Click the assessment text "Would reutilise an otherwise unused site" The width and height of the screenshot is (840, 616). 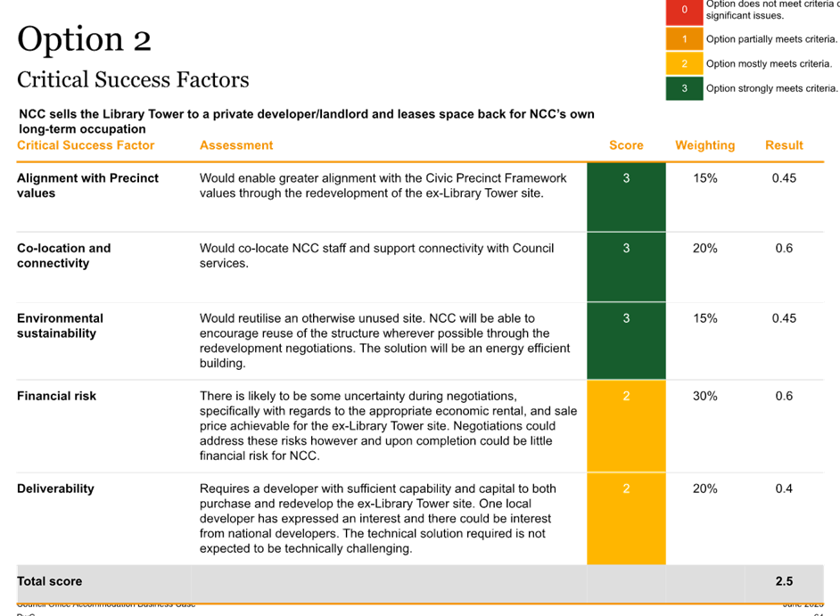point(384,341)
